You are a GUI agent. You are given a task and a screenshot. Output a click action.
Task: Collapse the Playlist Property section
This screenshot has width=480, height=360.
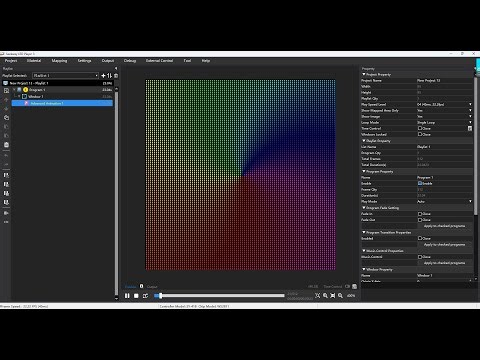(364, 141)
